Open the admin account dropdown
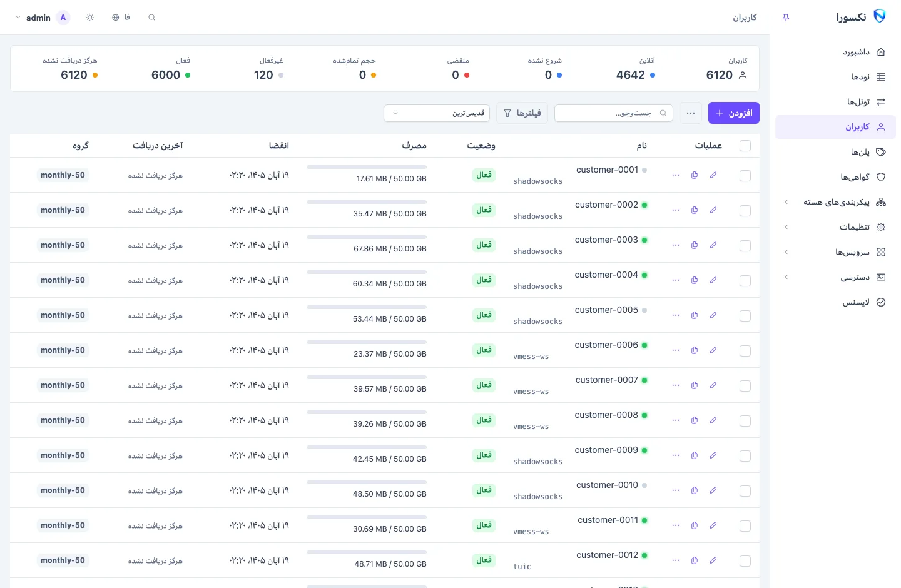The height and width of the screenshot is (588, 901). pos(42,18)
